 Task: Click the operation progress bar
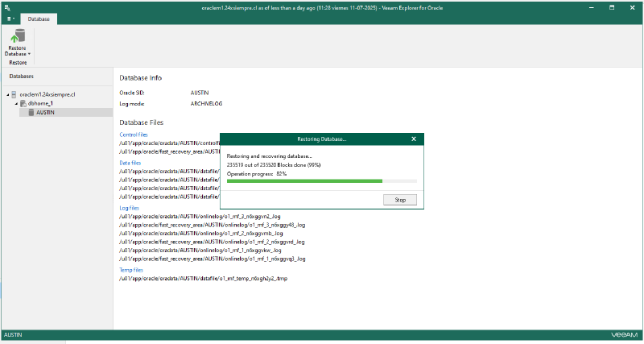[x=321, y=180]
